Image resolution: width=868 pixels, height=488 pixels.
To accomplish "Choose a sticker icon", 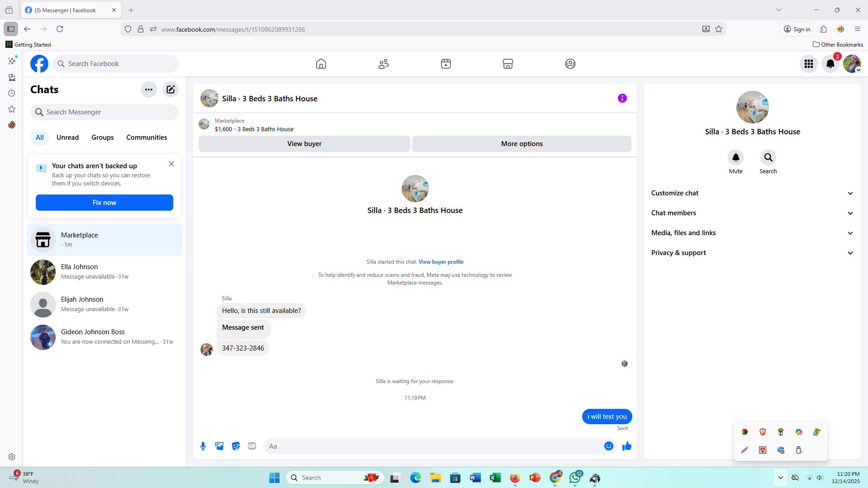I will (236, 446).
